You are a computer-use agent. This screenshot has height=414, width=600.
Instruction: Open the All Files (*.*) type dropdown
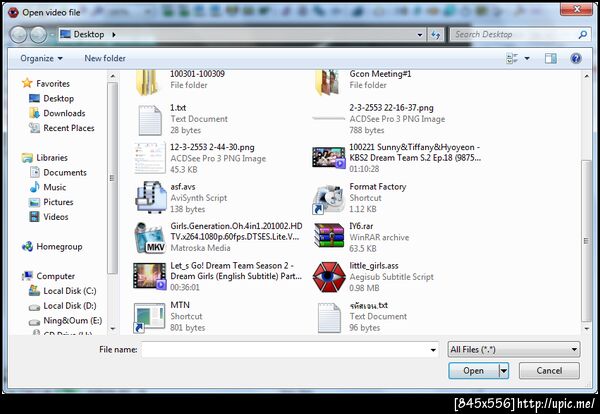[514, 349]
